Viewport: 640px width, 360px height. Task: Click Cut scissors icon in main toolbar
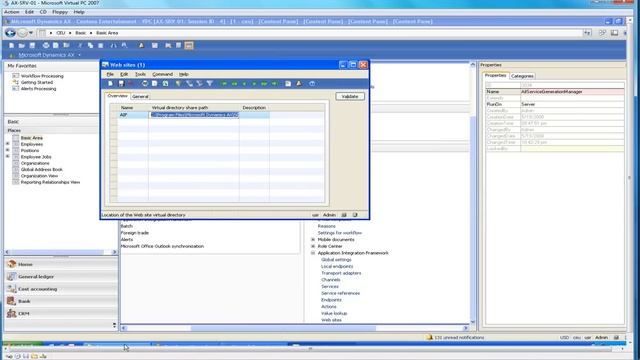click(x=80, y=45)
